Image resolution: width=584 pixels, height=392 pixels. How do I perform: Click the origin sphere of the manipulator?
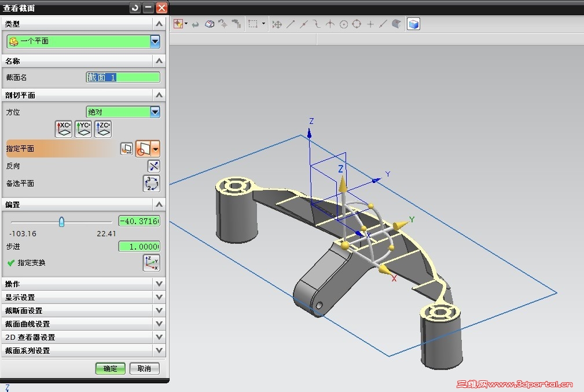[x=345, y=245]
